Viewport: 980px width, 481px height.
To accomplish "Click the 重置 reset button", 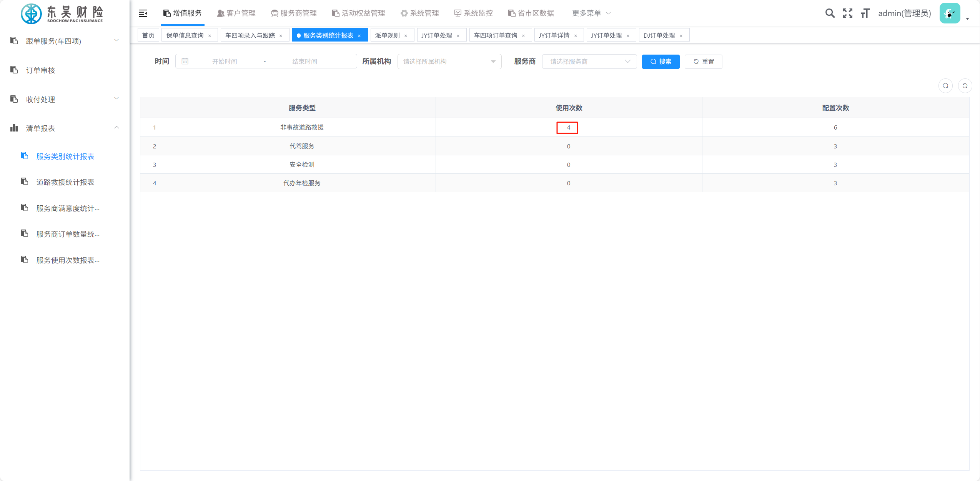I will click(x=703, y=62).
